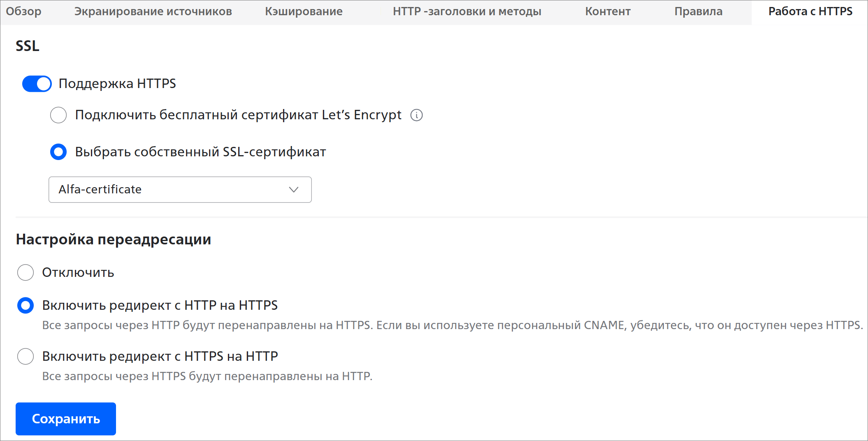Toggle the Поддержка HTTPS switch
The image size is (868, 441).
[x=37, y=84]
